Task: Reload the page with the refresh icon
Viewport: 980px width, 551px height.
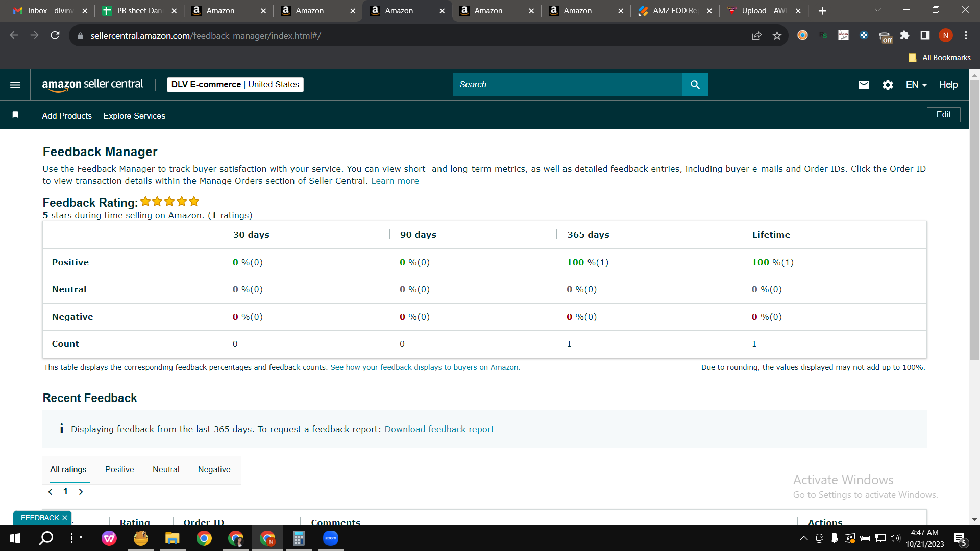Action: click(55, 35)
